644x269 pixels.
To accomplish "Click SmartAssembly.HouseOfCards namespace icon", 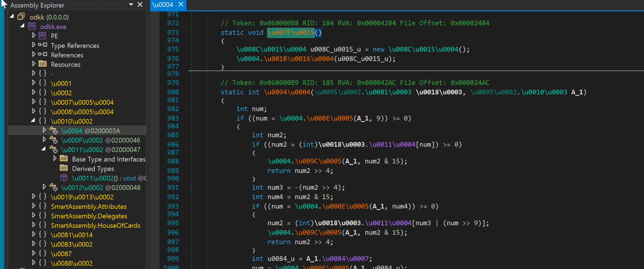I will (x=42, y=225).
